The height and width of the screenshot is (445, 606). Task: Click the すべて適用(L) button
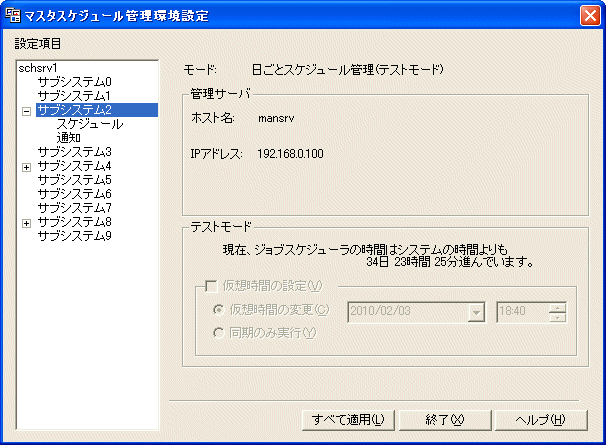point(348,420)
